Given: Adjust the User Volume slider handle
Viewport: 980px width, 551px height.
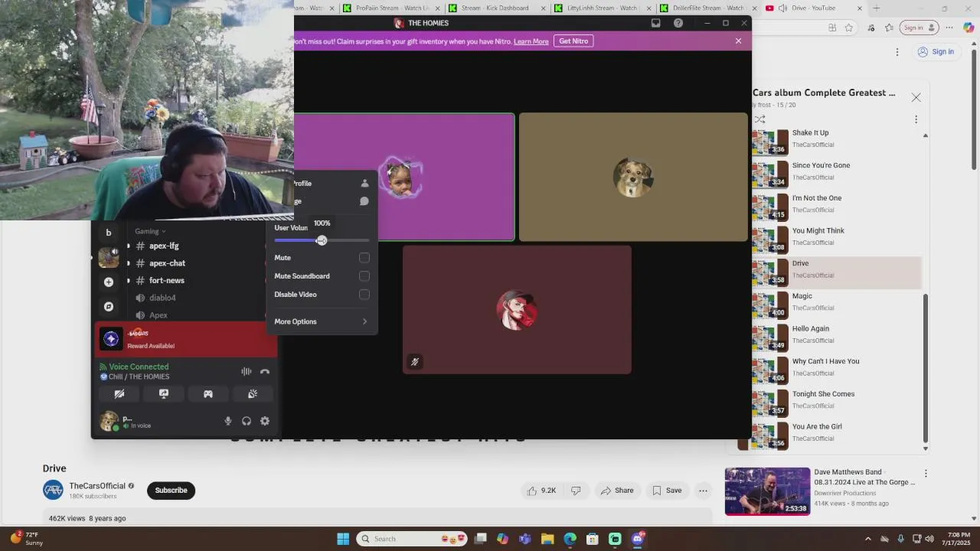Looking at the screenshot, I should point(322,240).
